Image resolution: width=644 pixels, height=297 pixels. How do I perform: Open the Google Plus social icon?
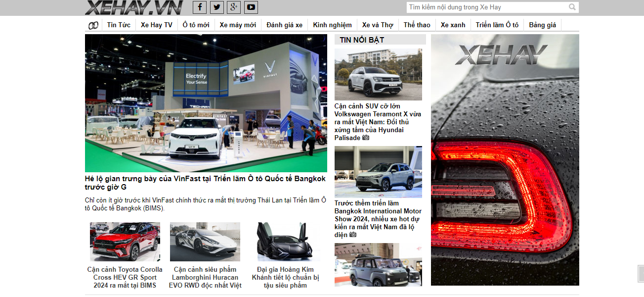click(234, 7)
